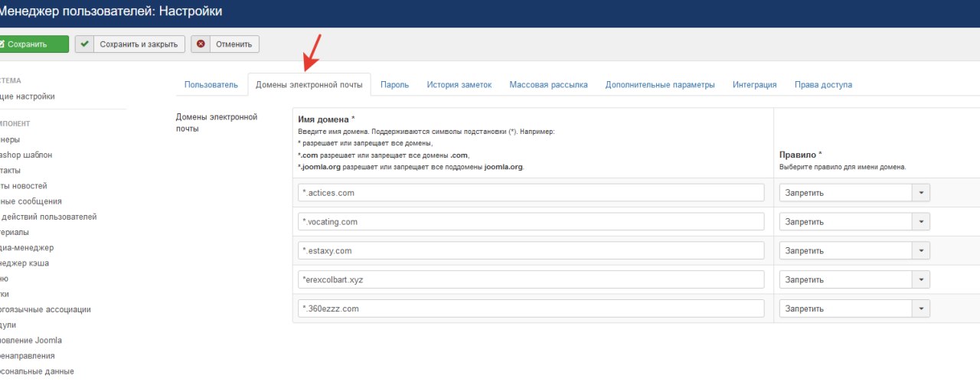Switch to the Пароль tab

[x=395, y=85]
